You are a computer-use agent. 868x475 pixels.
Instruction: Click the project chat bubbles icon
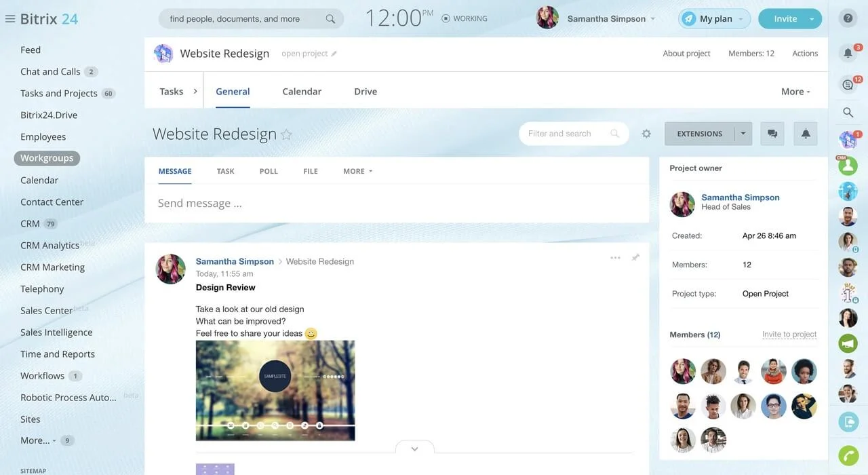point(772,134)
